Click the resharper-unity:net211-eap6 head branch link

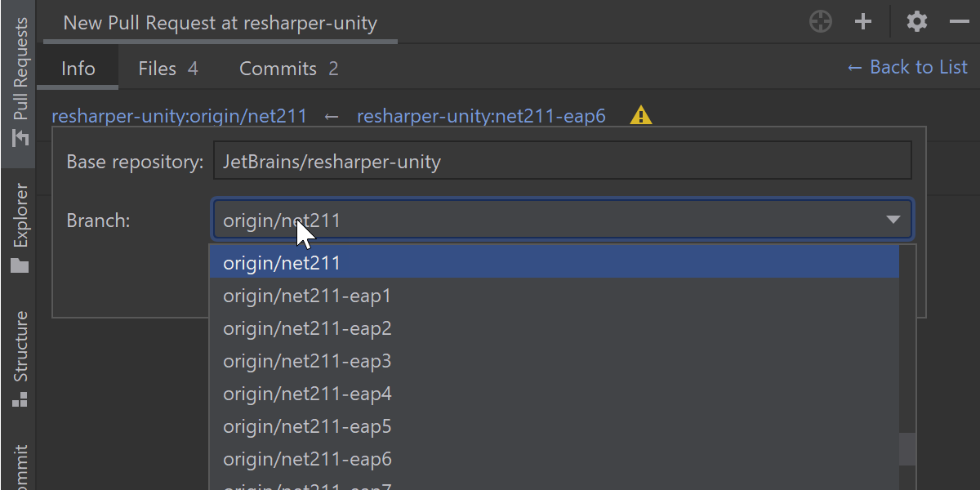pos(481,116)
